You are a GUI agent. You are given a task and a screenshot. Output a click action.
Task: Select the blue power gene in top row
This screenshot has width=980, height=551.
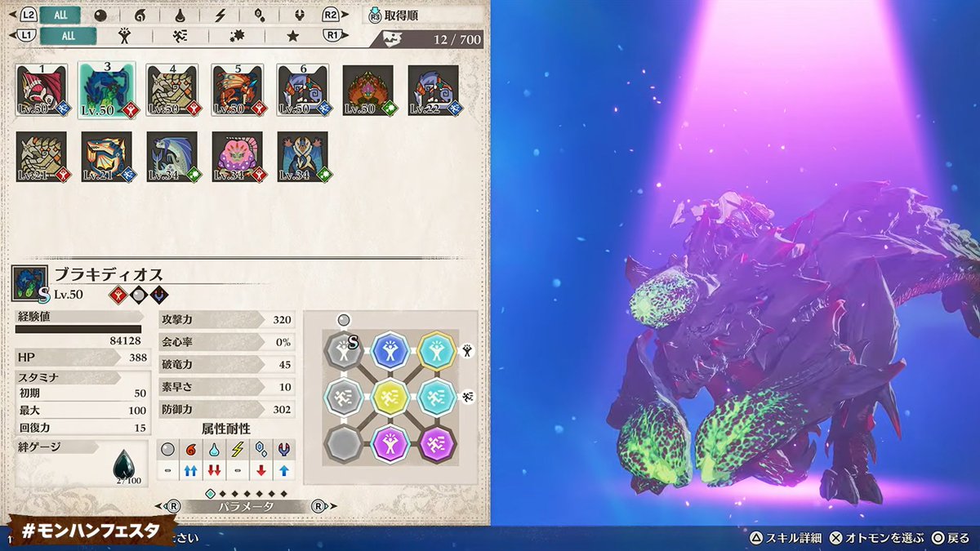click(389, 351)
